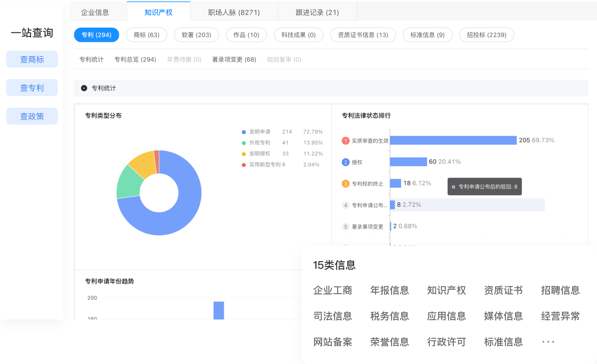This screenshot has width=597, height=364.
Task: Click 资质证书 in 15类信息 card
Action: (x=504, y=291)
